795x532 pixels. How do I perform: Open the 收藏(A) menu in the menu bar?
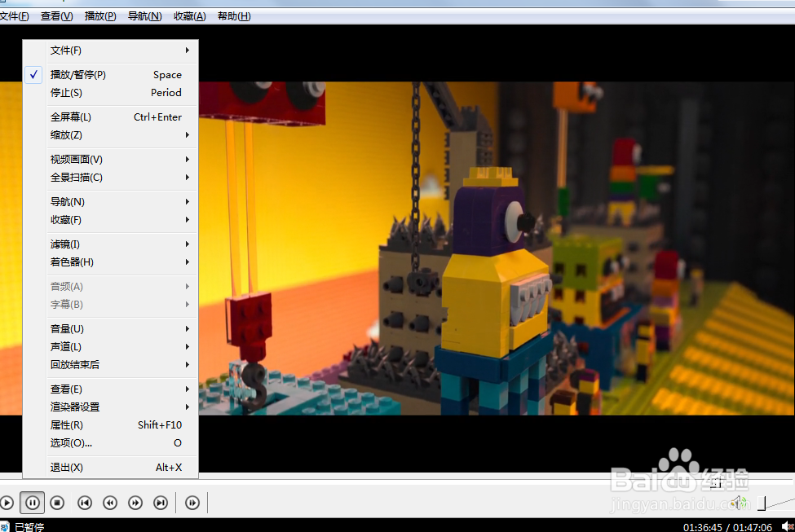(x=190, y=16)
